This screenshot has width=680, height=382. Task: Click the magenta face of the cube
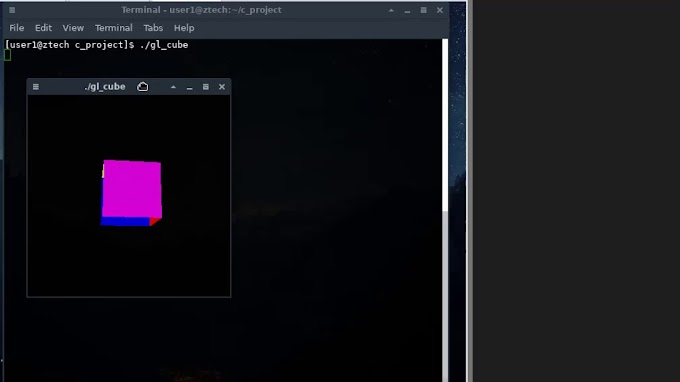point(132,189)
